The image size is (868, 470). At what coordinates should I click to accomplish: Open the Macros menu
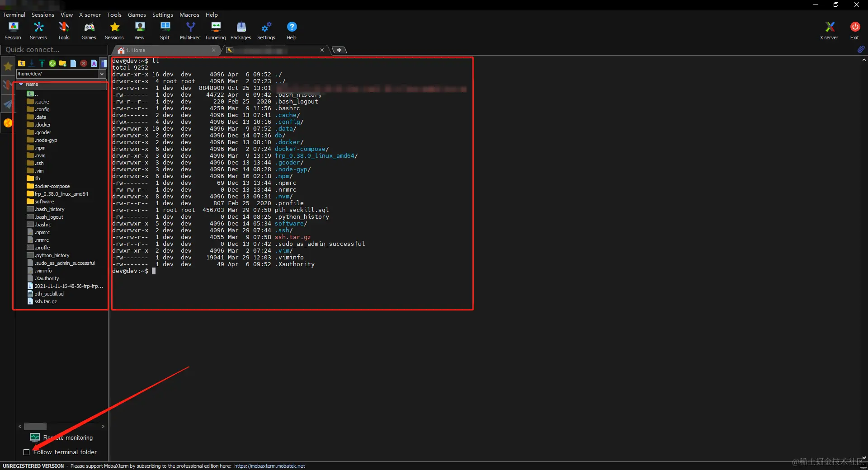189,14
